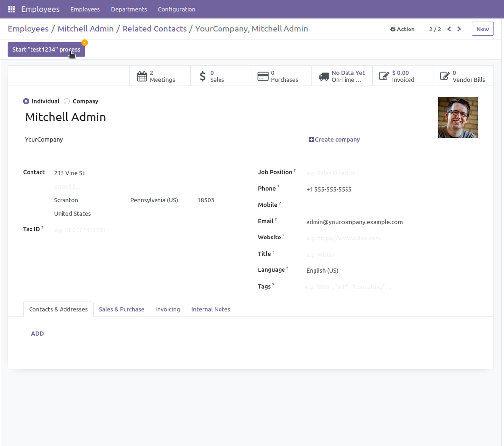Open the Tags selection field
This screenshot has width=504, height=446.
391,287
